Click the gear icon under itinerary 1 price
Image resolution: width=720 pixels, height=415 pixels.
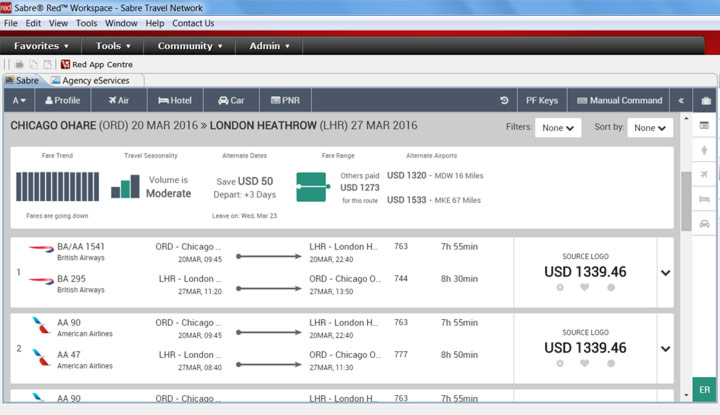(x=560, y=287)
